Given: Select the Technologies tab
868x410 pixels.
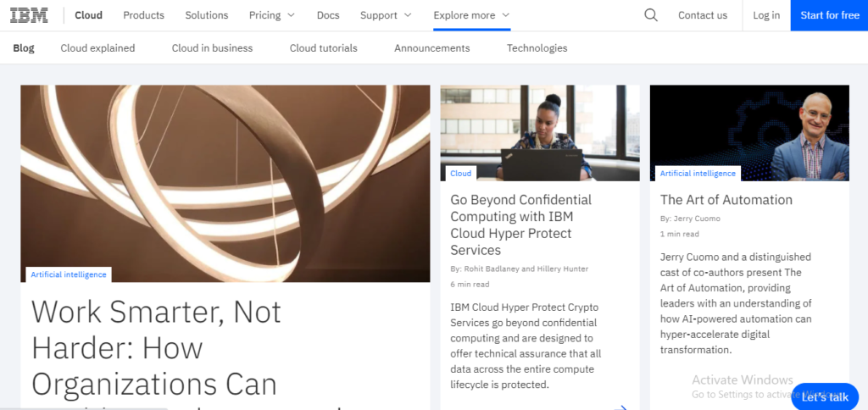Looking at the screenshot, I should tap(537, 48).
